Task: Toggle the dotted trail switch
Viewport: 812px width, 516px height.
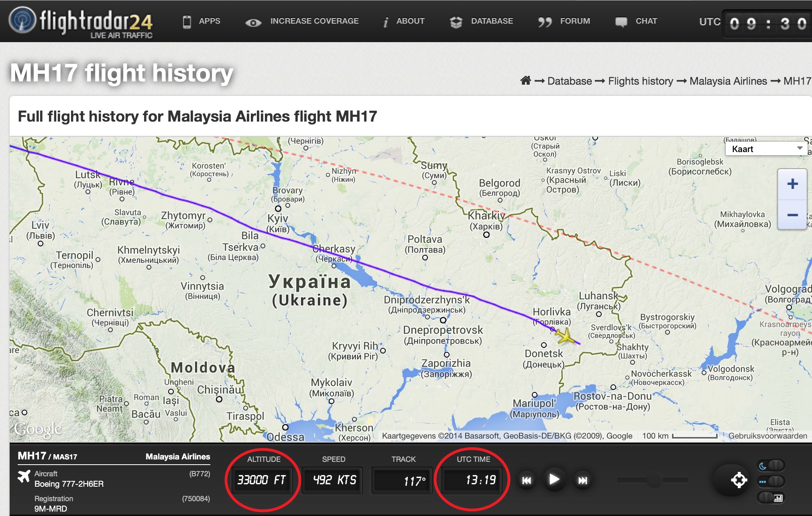Action: pos(771,481)
